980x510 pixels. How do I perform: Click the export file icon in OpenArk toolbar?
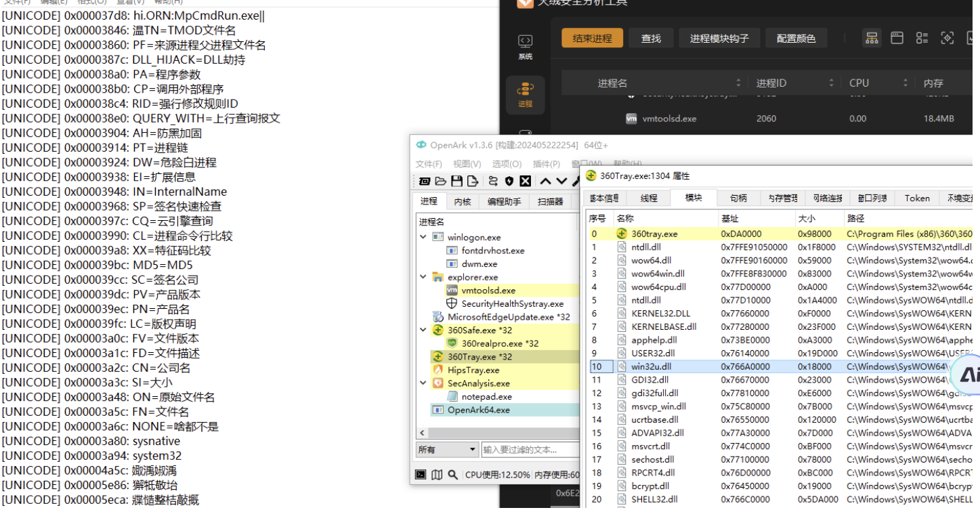pyautogui.click(x=473, y=181)
